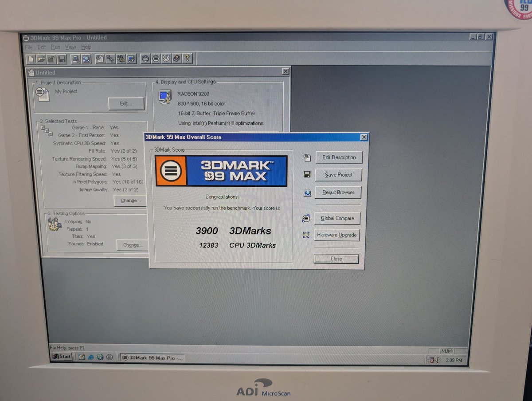This screenshot has width=532, height=401.
Task: Click the Save Project button
Action: [339, 175]
